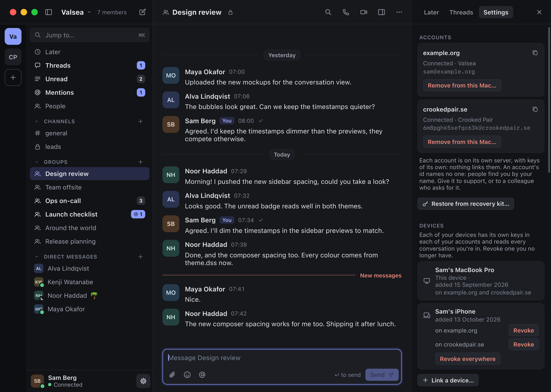
Task: Open Around the world group
Action: tap(90, 228)
